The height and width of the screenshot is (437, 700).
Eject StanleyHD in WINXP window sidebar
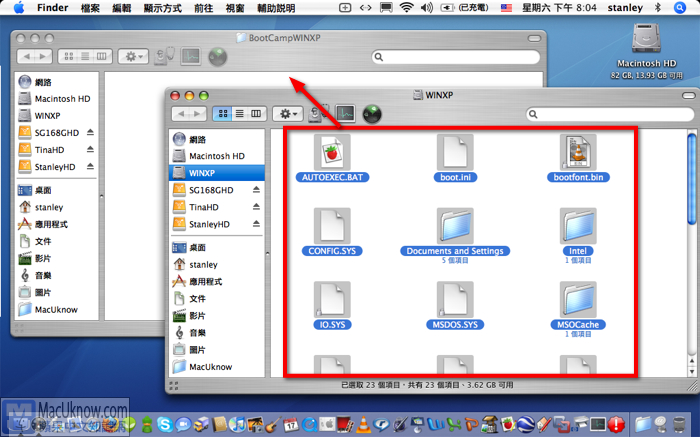point(256,224)
